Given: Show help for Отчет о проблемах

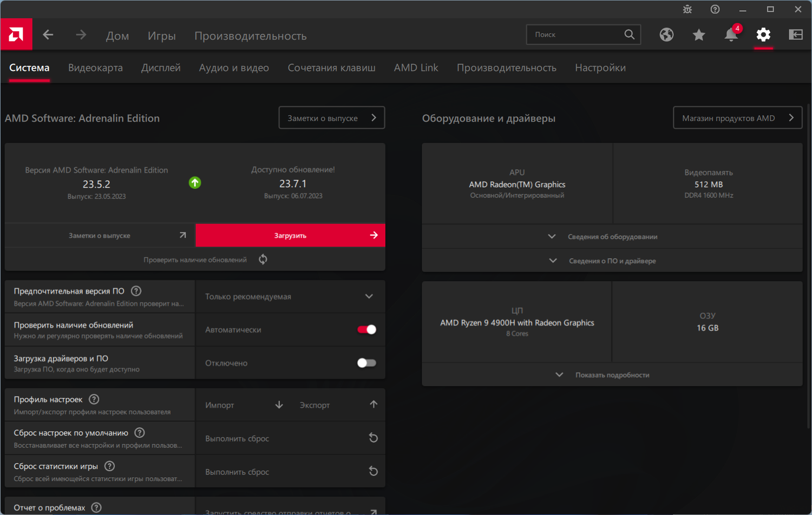Looking at the screenshot, I should pyautogui.click(x=96, y=507).
